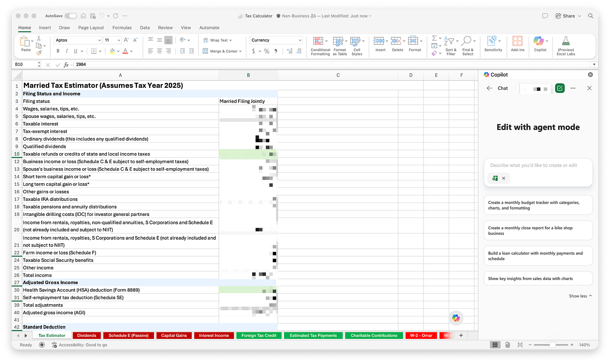Switch to the Foreign Tax Credit sheet tab
Screen dimensions: 610x364
point(259,336)
